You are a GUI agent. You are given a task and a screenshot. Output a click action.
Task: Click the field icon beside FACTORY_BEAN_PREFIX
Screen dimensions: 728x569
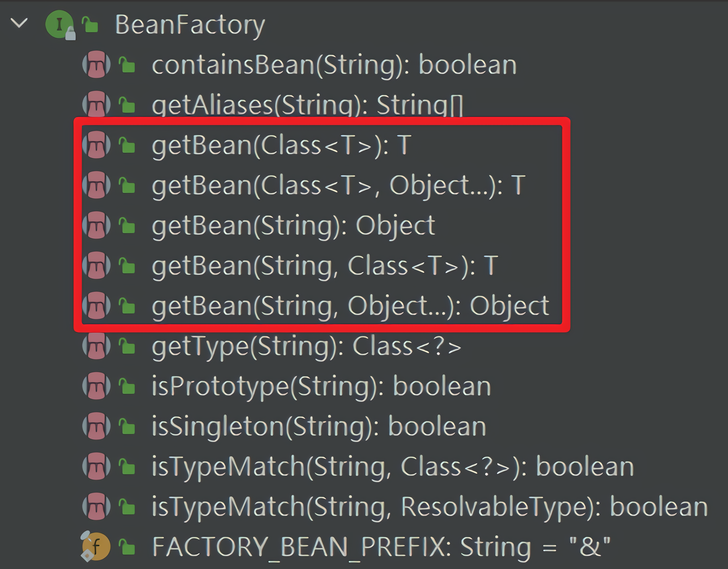96,546
